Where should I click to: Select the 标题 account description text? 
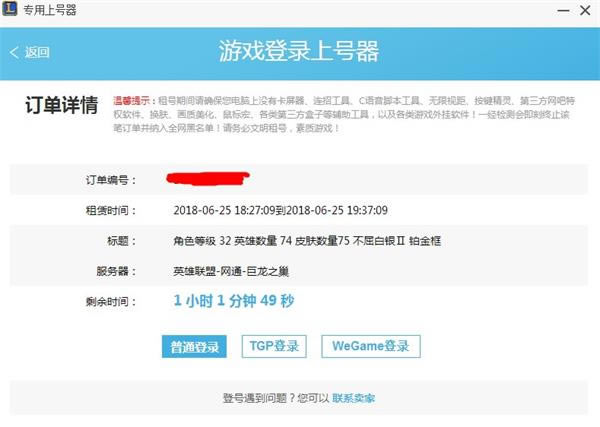(x=307, y=241)
